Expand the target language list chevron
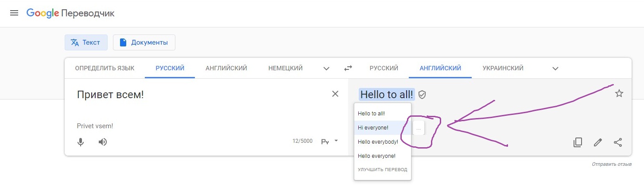Viewport: 644px width, 191px height. click(x=555, y=69)
